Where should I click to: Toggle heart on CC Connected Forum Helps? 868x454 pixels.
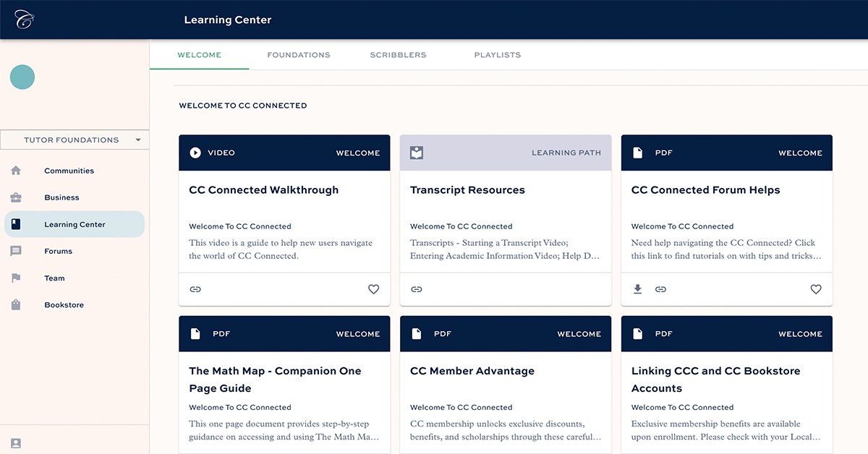[x=816, y=289]
